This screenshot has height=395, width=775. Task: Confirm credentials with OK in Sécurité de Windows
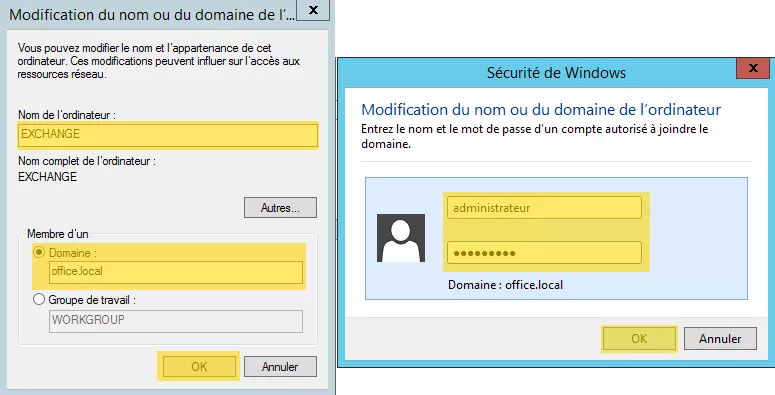tap(639, 339)
